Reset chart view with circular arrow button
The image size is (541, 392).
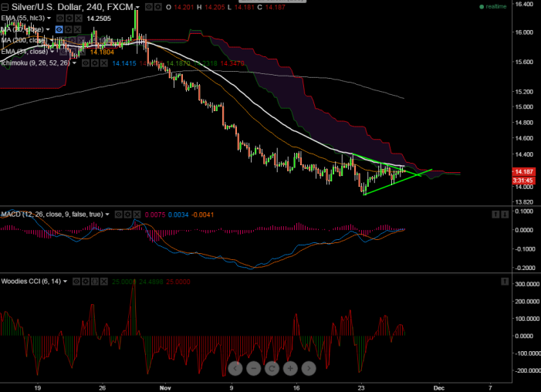coord(272,369)
